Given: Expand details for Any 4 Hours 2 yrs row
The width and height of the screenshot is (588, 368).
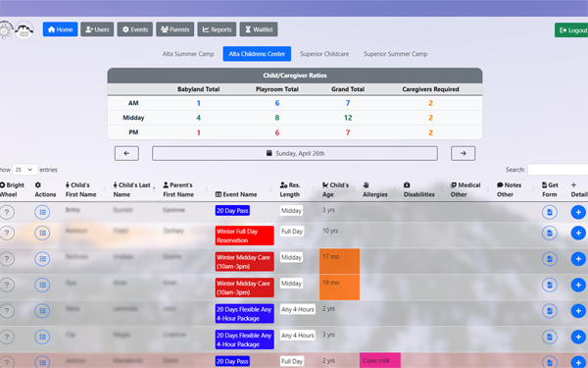Looking at the screenshot, I should 578,310.
